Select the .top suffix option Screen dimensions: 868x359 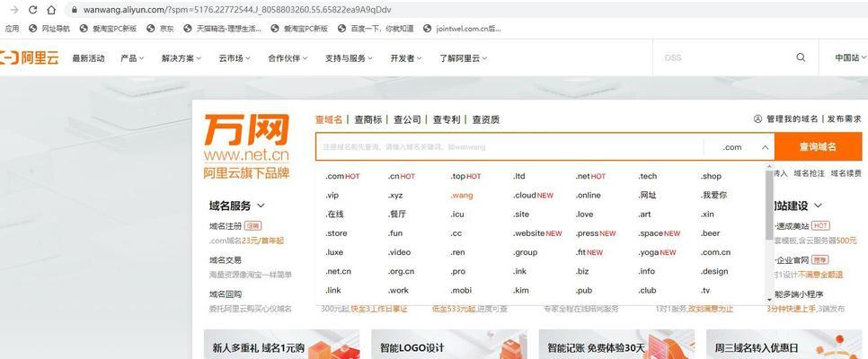(x=465, y=177)
